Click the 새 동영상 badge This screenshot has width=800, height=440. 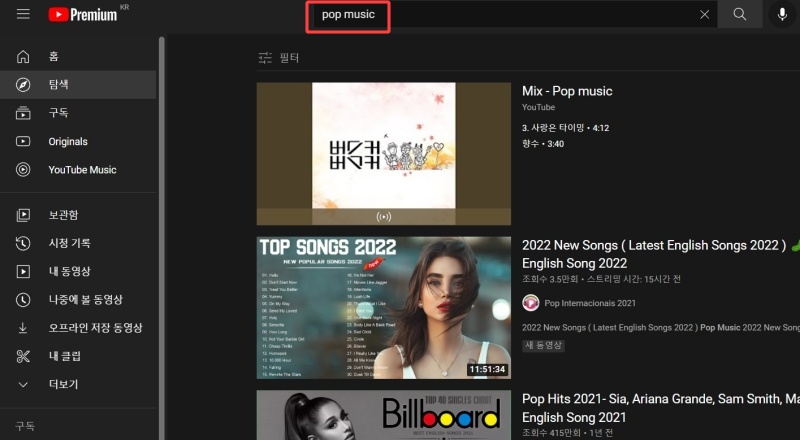pyautogui.click(x=543, y=346)
